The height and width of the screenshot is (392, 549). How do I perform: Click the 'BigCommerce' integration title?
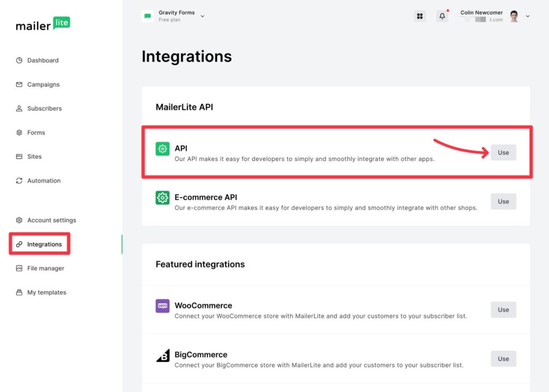pyautogui.click(x=201, y=354)
